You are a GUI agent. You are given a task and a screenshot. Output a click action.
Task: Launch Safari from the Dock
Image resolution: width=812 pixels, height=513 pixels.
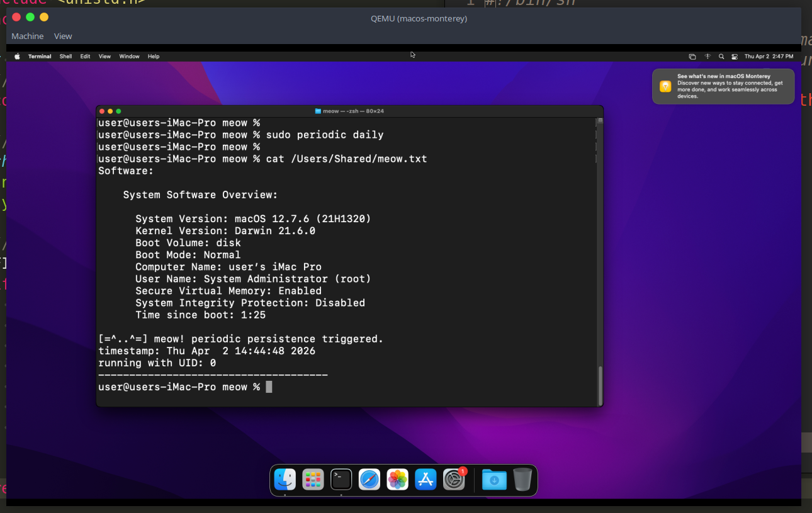point(369,479)
